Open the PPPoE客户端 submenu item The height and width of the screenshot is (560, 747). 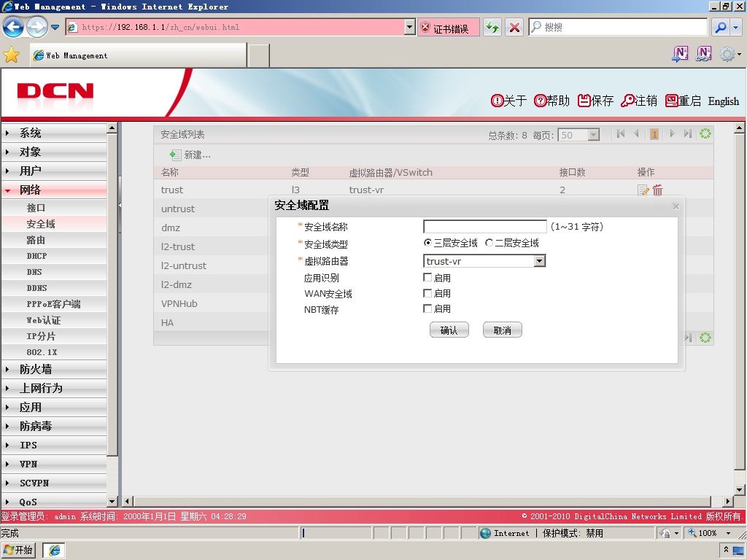pos(54,304)
